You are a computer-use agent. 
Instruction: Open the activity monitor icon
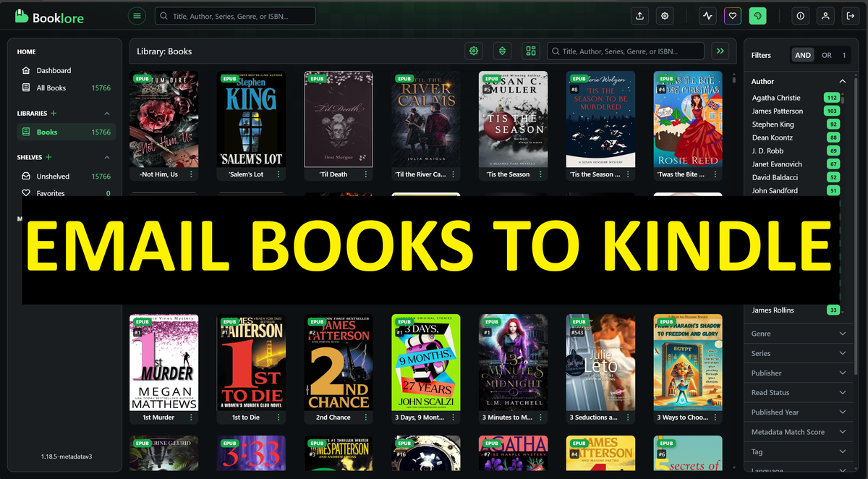(707, 15)
